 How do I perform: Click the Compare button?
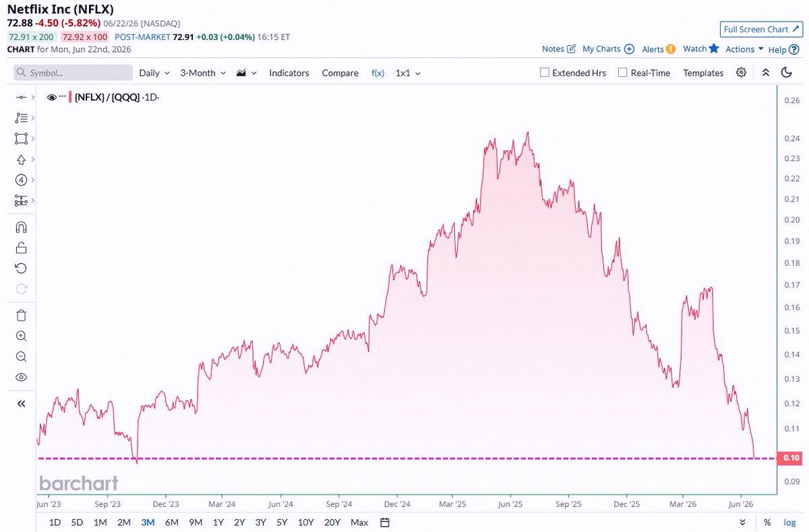[x=340, y=73]
